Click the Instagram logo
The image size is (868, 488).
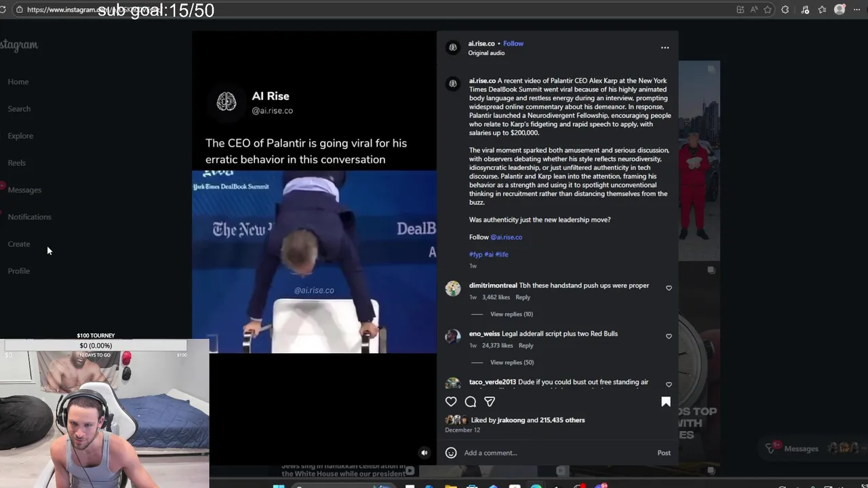click(x=19, y=45)
